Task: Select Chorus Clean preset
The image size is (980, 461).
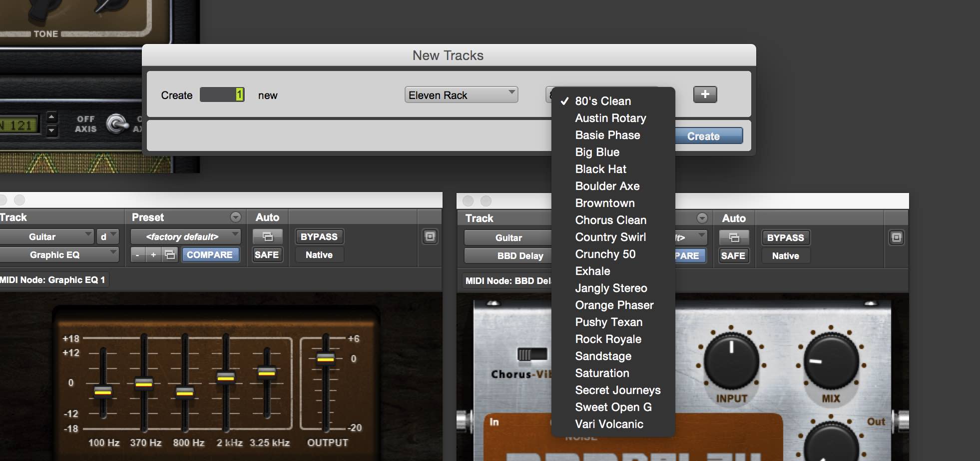Action: click(x=613, y=220)
